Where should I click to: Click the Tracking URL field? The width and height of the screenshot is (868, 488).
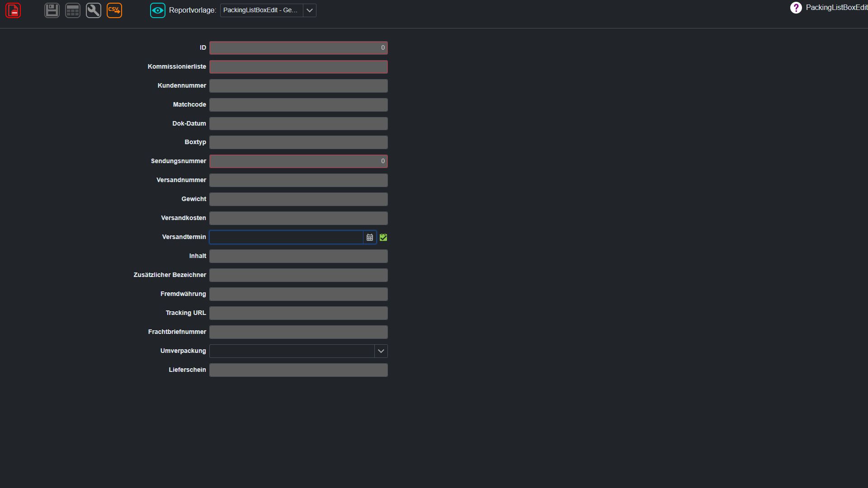pyautogui.click(x=298, y=313)
